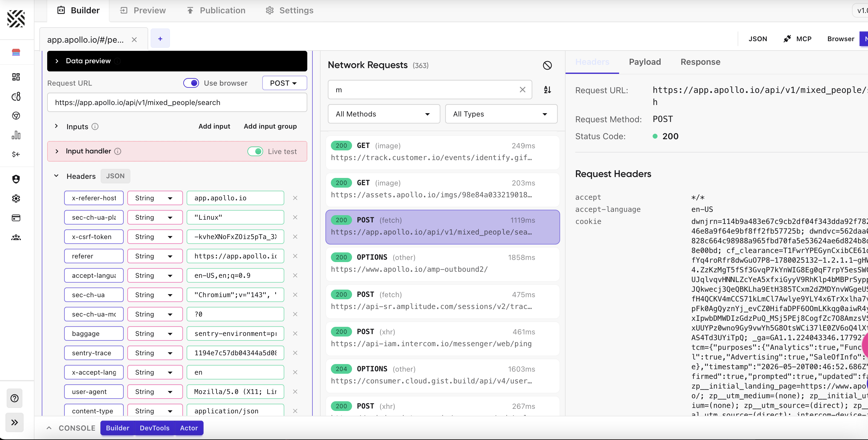Click the Browser button in top bar
This screenshot has width=868, height=440.
(x=840, y=39)
